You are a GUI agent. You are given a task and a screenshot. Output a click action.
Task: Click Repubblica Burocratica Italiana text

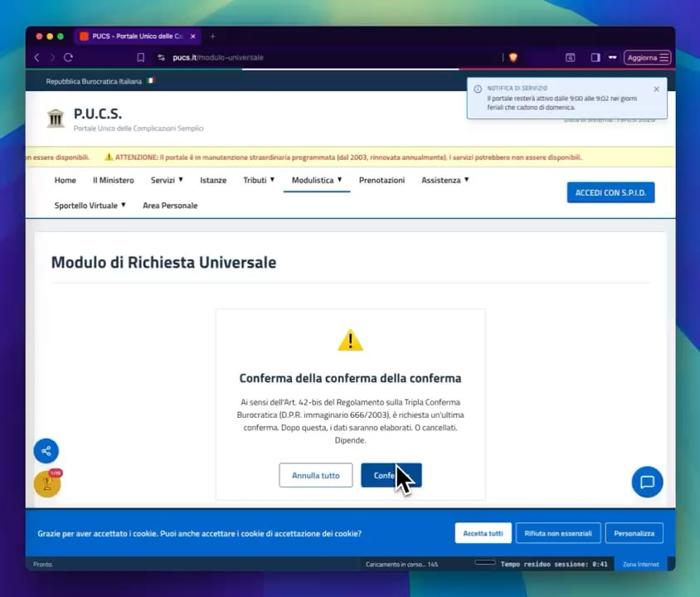[94, 81]
